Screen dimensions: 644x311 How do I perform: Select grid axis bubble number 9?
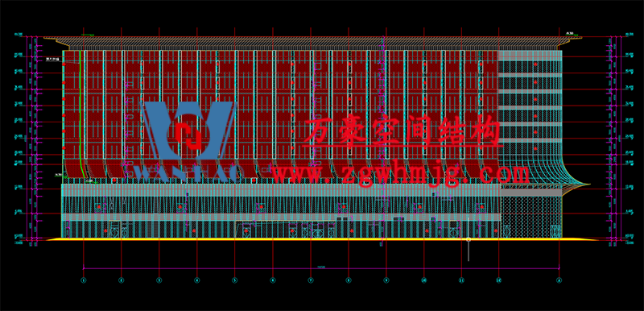coord(386,280)
